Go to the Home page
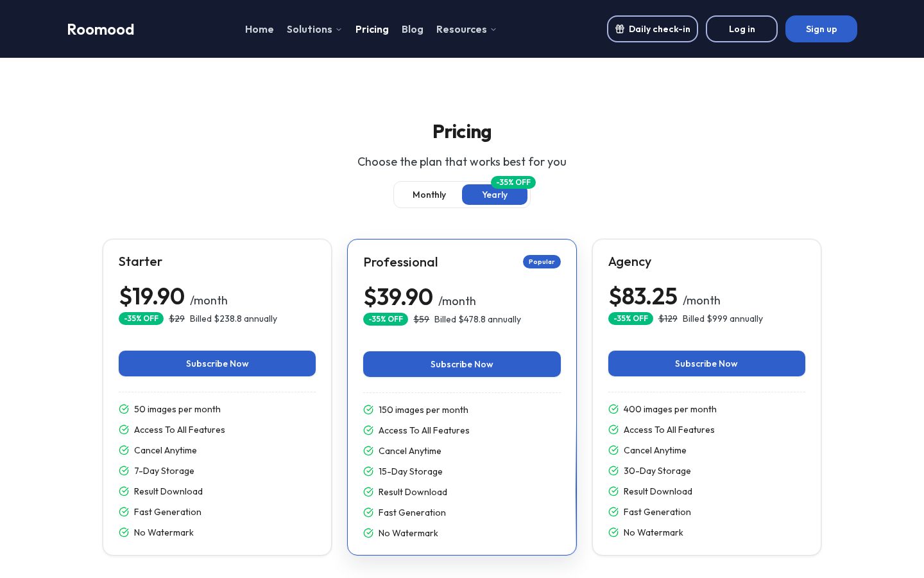This screenshot has width=924, height=578. point(259,30)
